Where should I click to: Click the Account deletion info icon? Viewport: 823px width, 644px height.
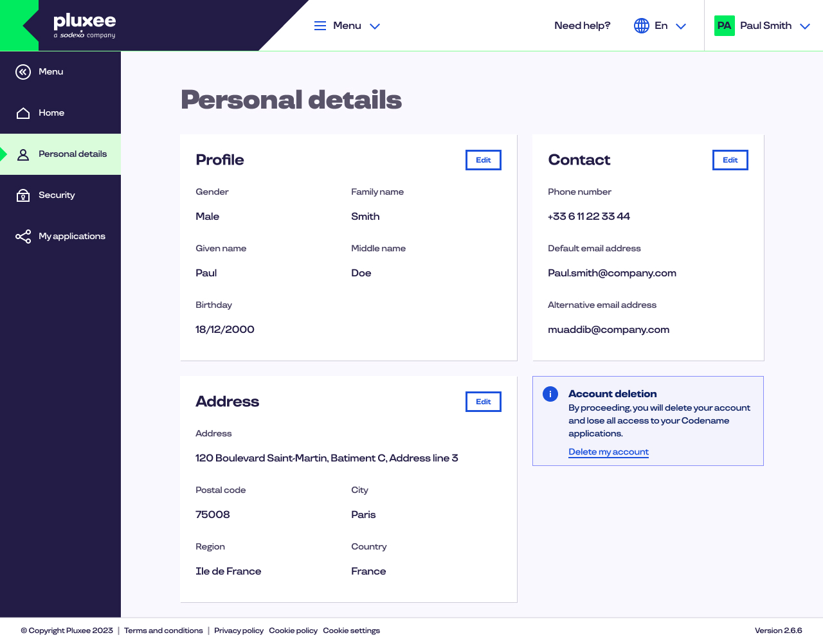(x=550, y=394)
